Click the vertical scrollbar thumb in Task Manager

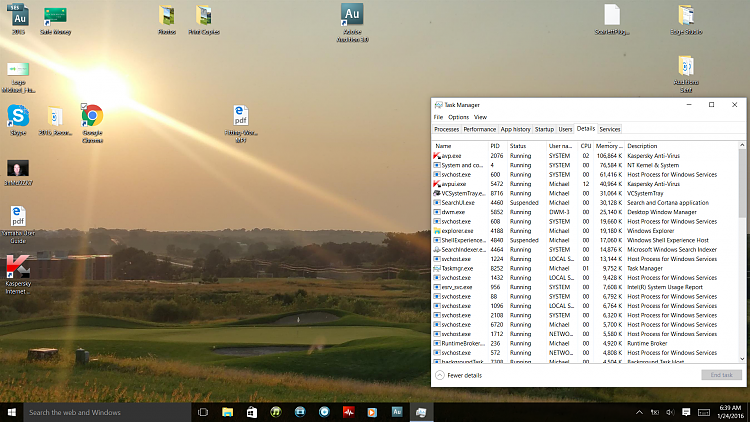[742, 183]
